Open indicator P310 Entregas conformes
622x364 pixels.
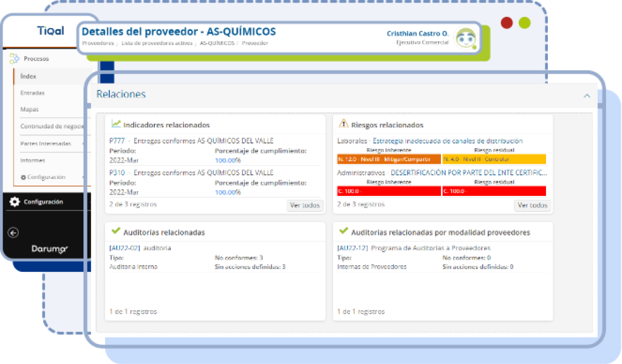[x=191, y=173]
